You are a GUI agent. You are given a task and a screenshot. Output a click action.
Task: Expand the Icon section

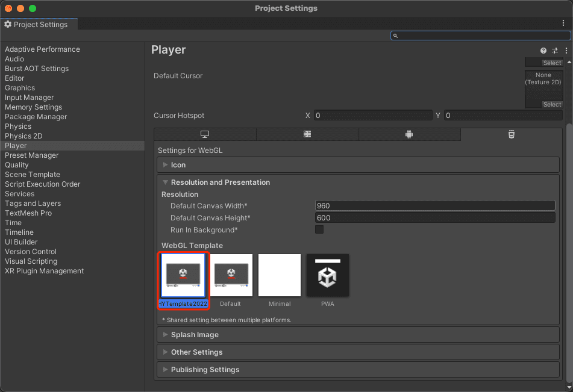pos(178,165)
